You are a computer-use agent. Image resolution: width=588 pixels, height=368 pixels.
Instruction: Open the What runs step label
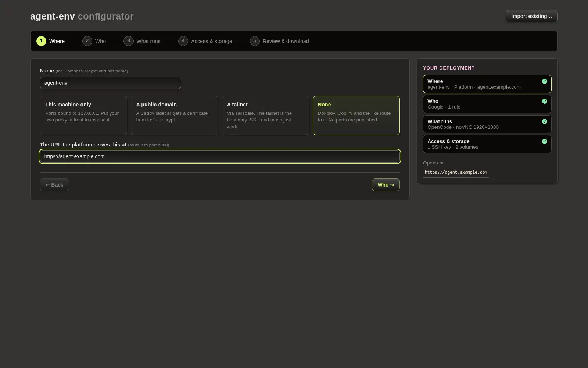(148, 41)
